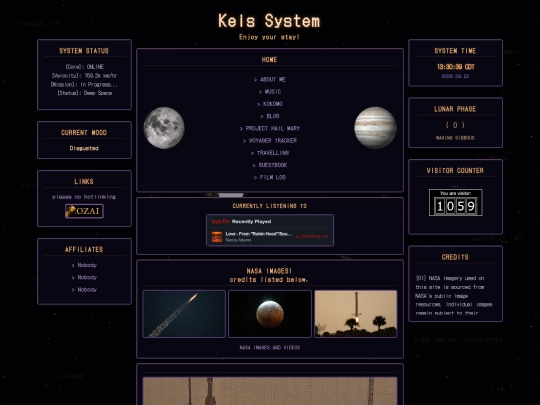
Task: Click the [Mission]: In Progress line
Action: point(84,84)
